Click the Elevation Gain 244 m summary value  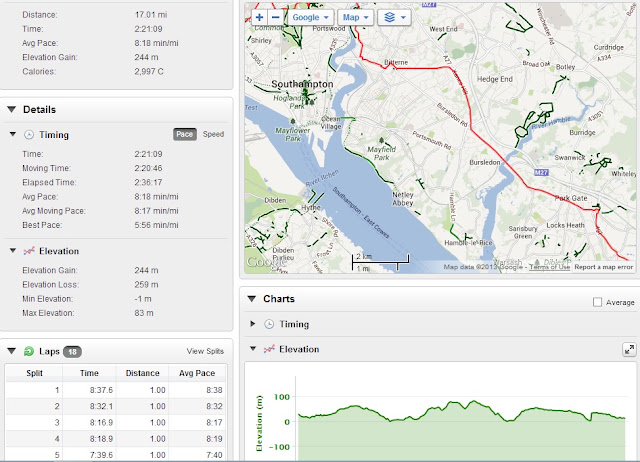point(147,57)
